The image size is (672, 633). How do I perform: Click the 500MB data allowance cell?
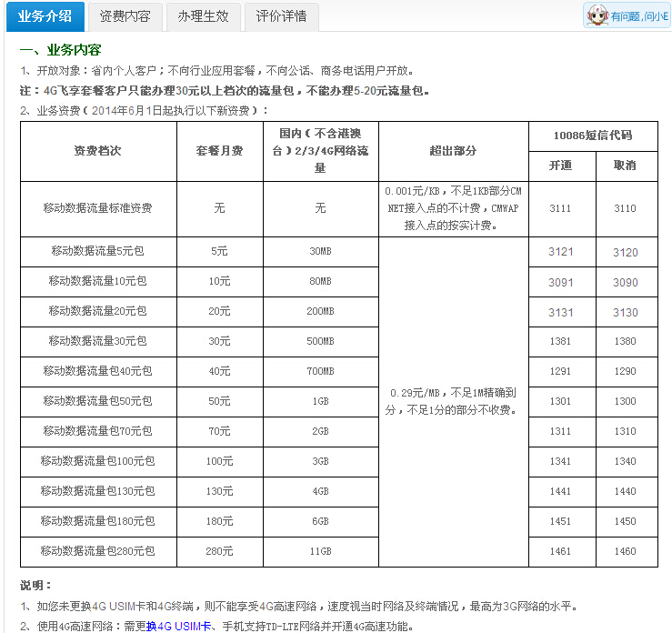(x=321, y=342)
